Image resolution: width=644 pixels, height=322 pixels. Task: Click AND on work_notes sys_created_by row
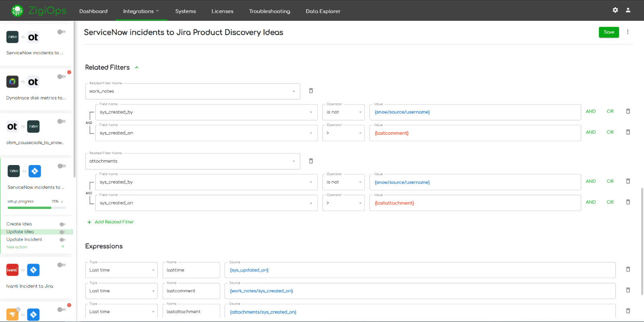pyautogui.click(x=591, y=111)
